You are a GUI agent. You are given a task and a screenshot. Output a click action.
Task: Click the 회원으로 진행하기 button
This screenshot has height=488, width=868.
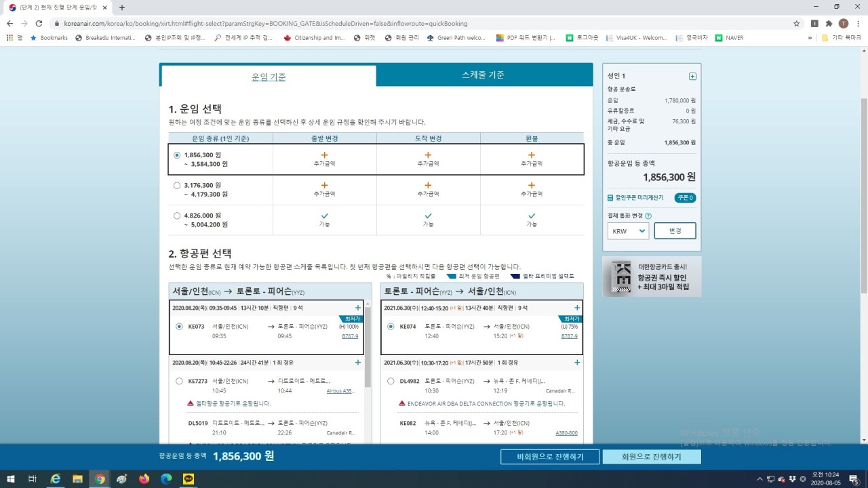pos(651,457)
